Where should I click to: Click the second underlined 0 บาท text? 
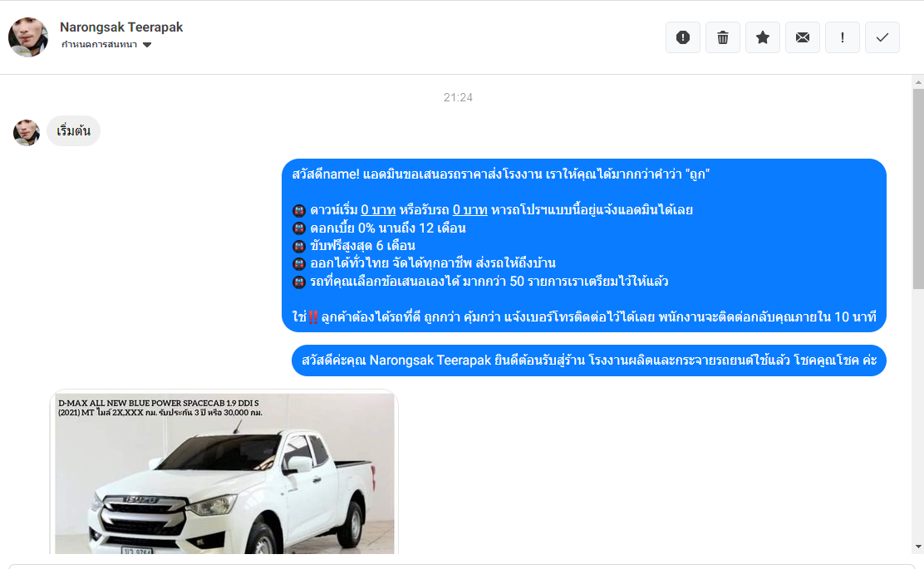pos(469,209)
